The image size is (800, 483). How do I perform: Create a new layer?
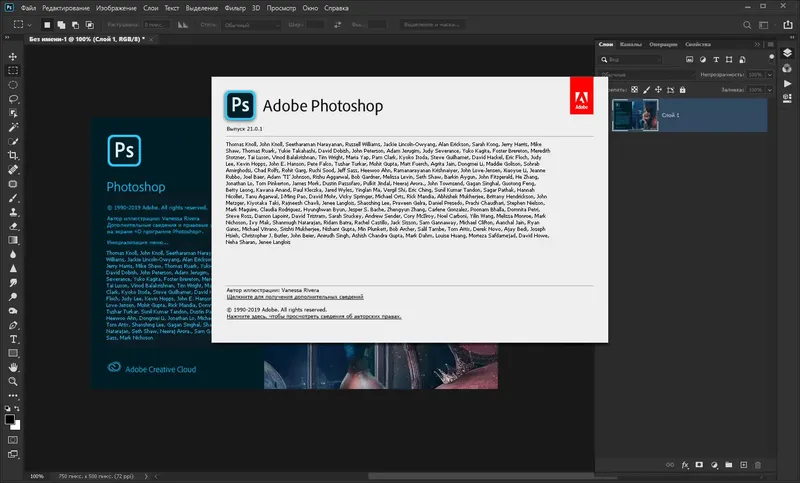(x=743, y=465)
